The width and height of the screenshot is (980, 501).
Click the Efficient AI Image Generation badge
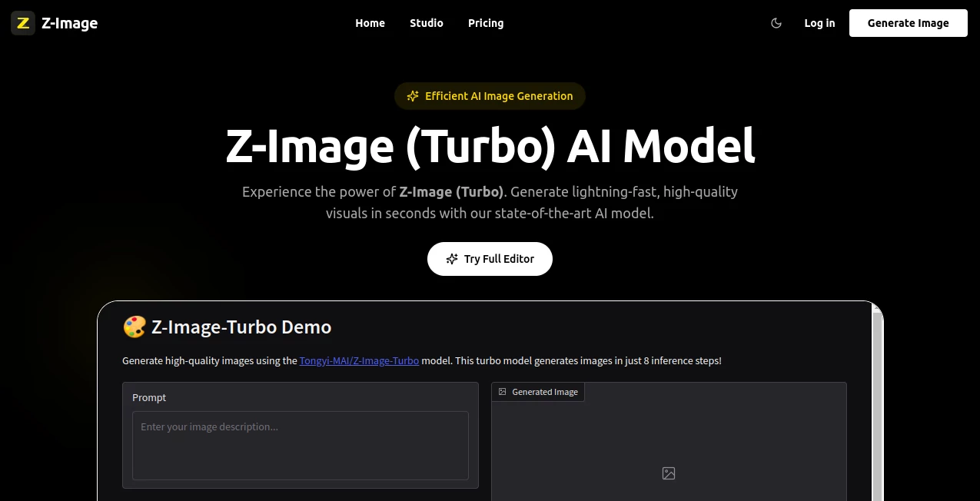[490, 96]
